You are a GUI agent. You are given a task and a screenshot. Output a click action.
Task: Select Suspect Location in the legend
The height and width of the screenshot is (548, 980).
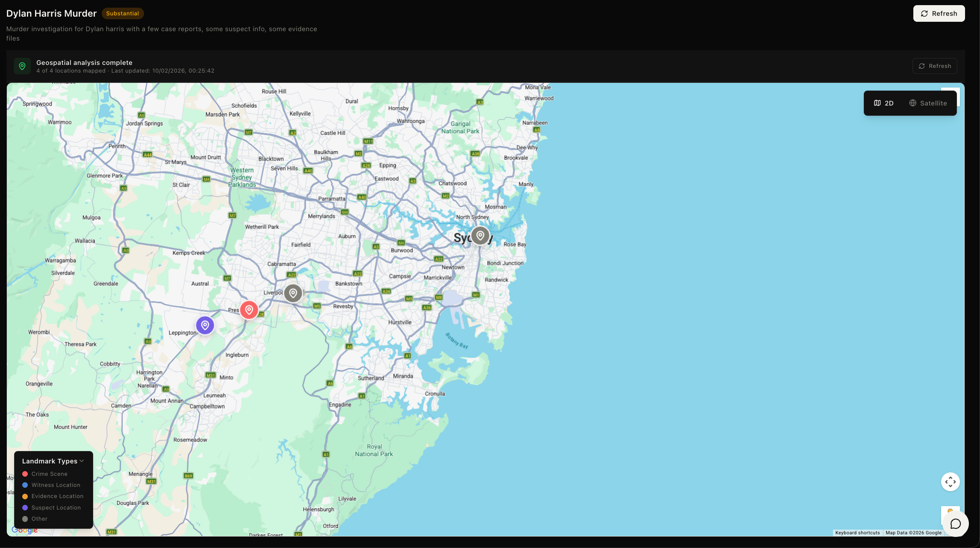56,507
